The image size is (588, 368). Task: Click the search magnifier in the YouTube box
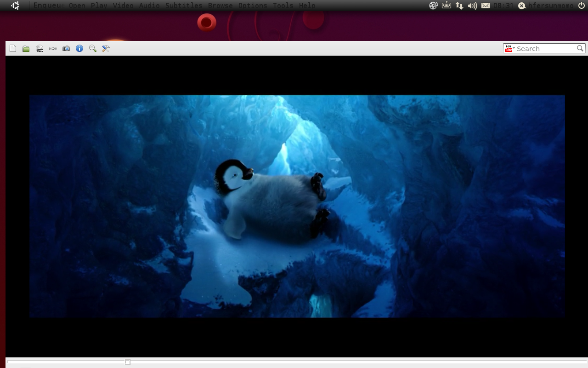580,48
